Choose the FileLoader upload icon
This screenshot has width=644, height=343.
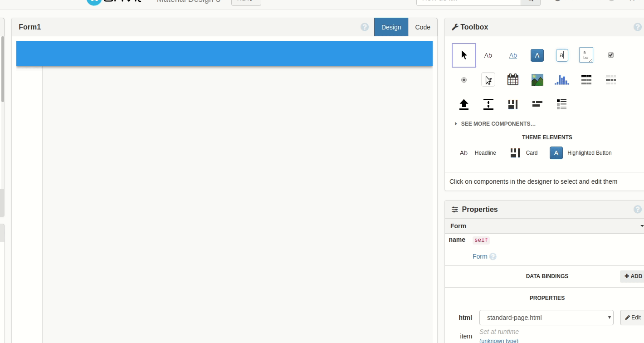(463, 104)
